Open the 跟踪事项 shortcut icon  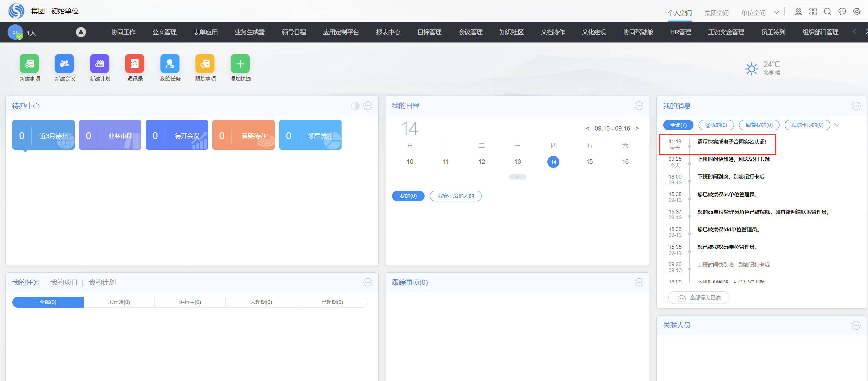pos(205,64)
